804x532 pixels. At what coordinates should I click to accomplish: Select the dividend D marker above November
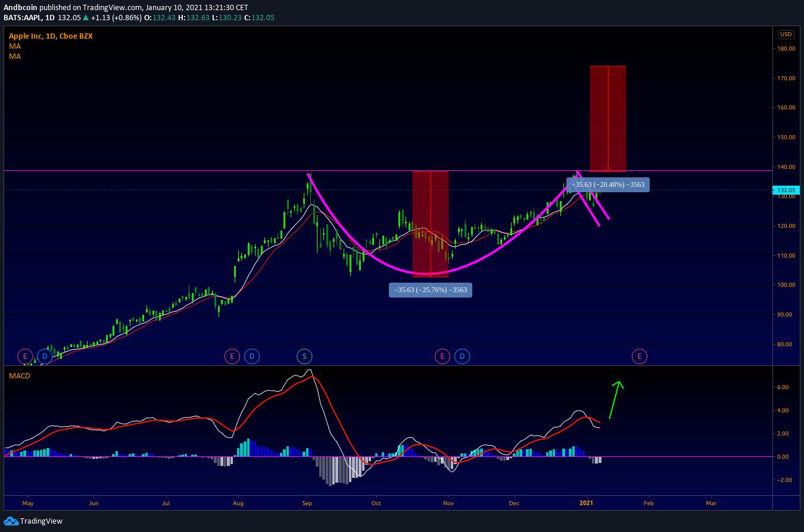pos(462,356)
